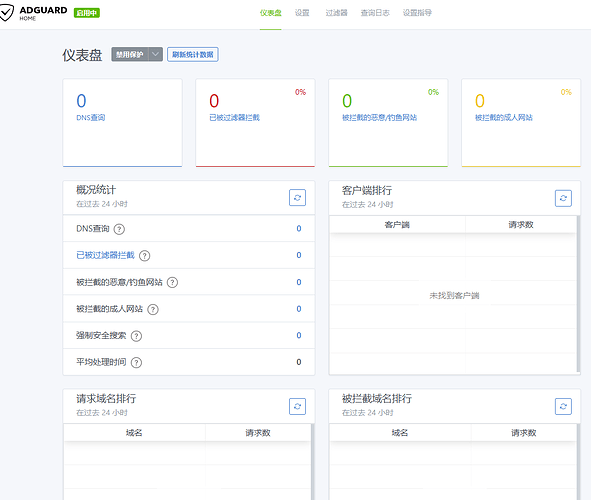Open the 设置 menu
591x500 pixels.
click(302, 13)
